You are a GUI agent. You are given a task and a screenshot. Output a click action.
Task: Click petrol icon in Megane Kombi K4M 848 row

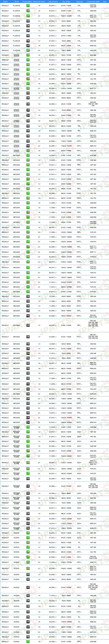28,446
